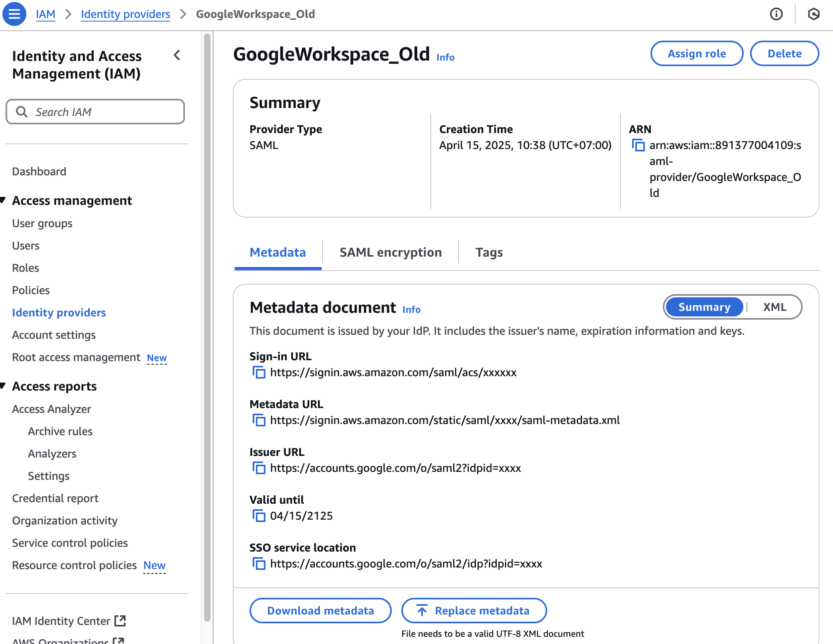Open Account settings in the sidebar
Viewport: 833px width, 644px height.
[x=54, y=335]
